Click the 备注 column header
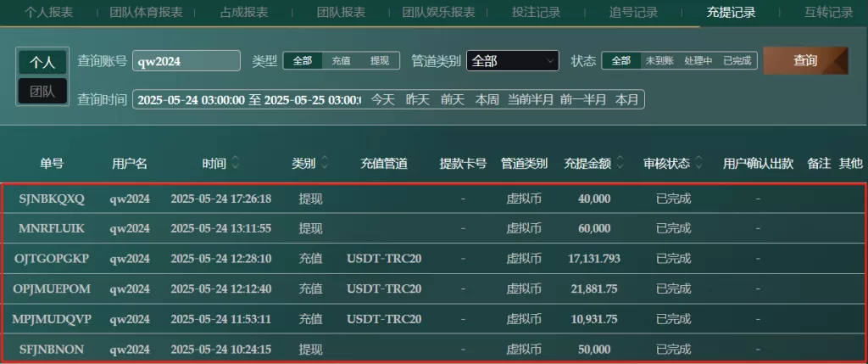The width and height of the screenshot is (868, 364). [820, 164]
